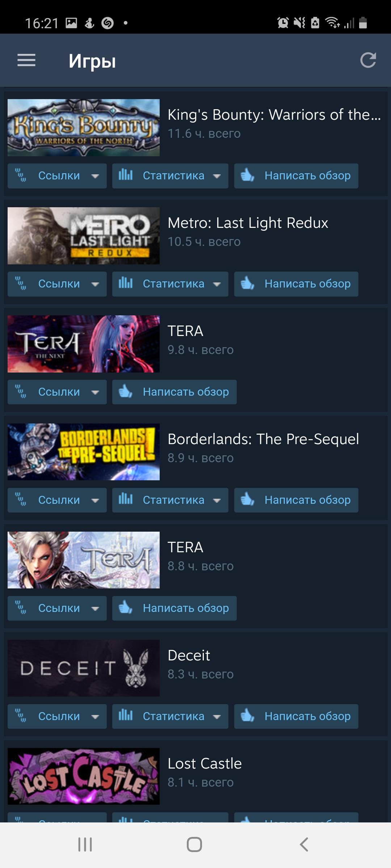Tap Android recent apps button
The height and width of the screenshot is (868, 391).
(85, 844)
